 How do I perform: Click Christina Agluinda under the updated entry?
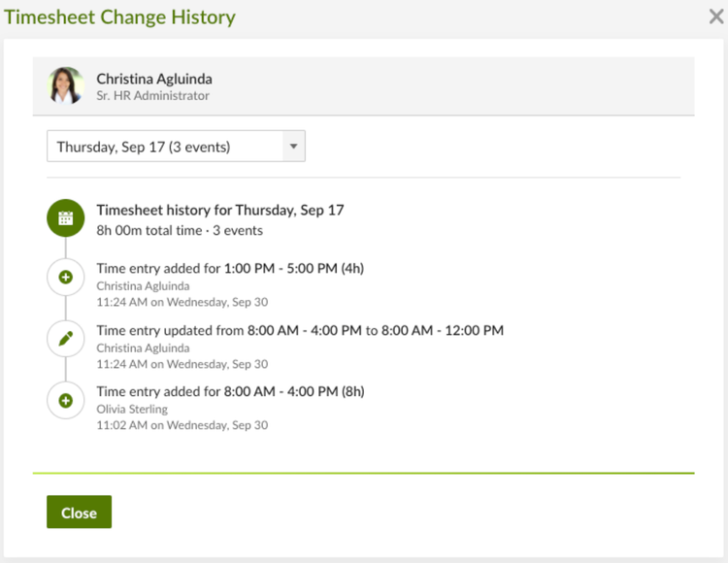143,348
